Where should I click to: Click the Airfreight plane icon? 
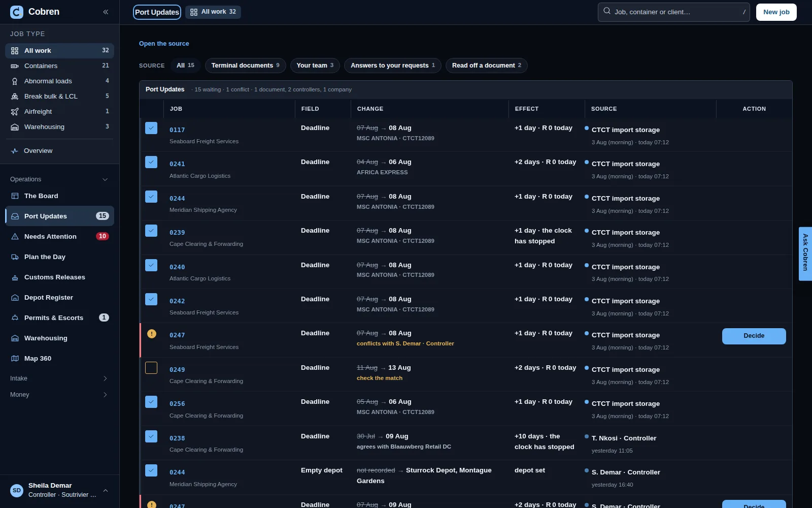tap(15, 112)
